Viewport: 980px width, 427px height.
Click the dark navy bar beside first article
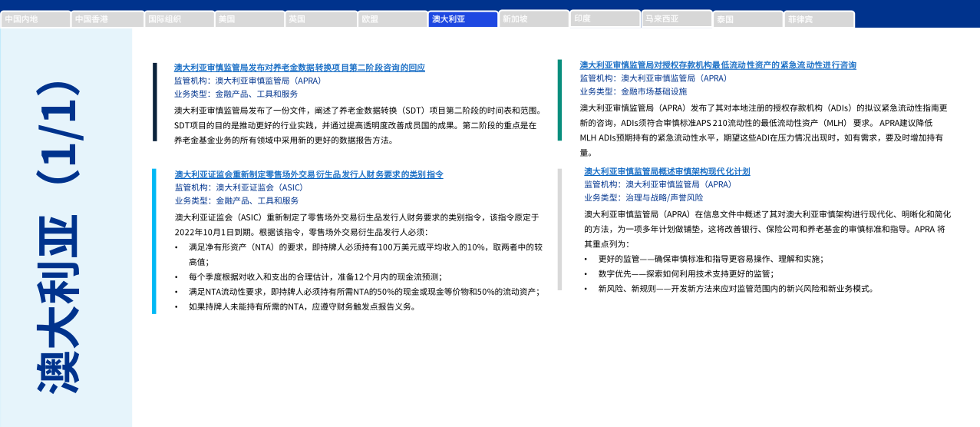click(x=154, y=102)
